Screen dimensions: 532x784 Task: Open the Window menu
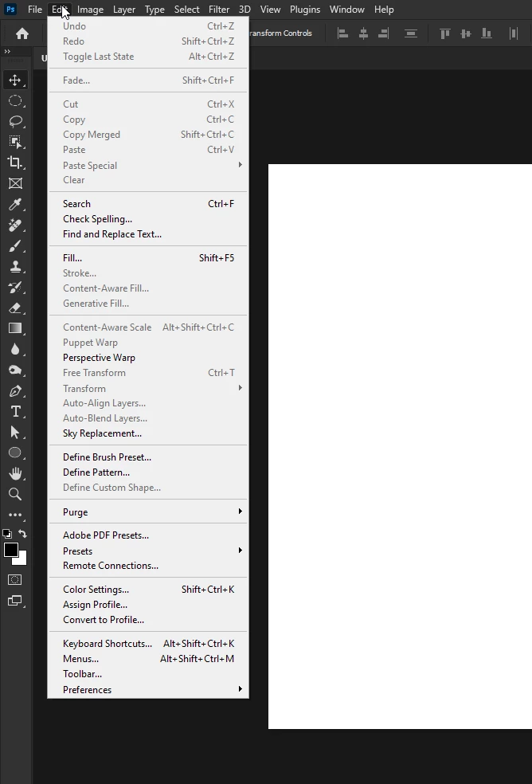pos(346,10)
